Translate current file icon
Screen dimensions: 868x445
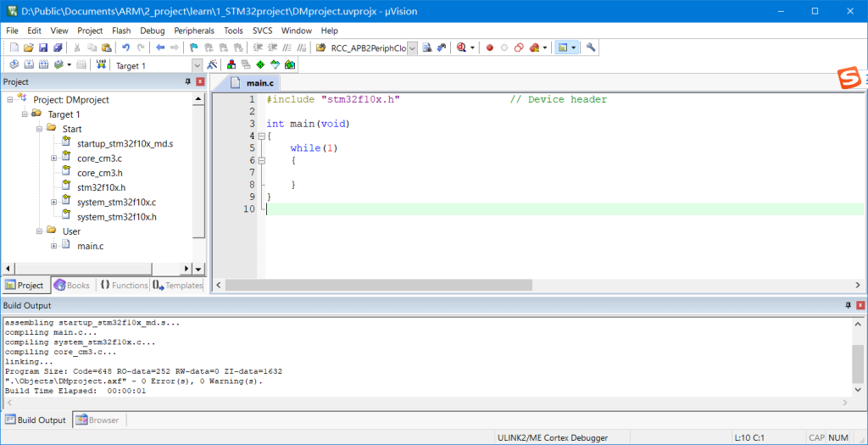pyautogui.click(x=14, y=64)
